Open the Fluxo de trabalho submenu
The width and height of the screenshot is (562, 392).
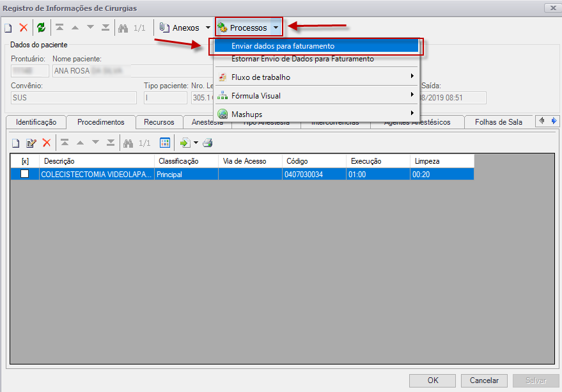[x=316, y=77]
